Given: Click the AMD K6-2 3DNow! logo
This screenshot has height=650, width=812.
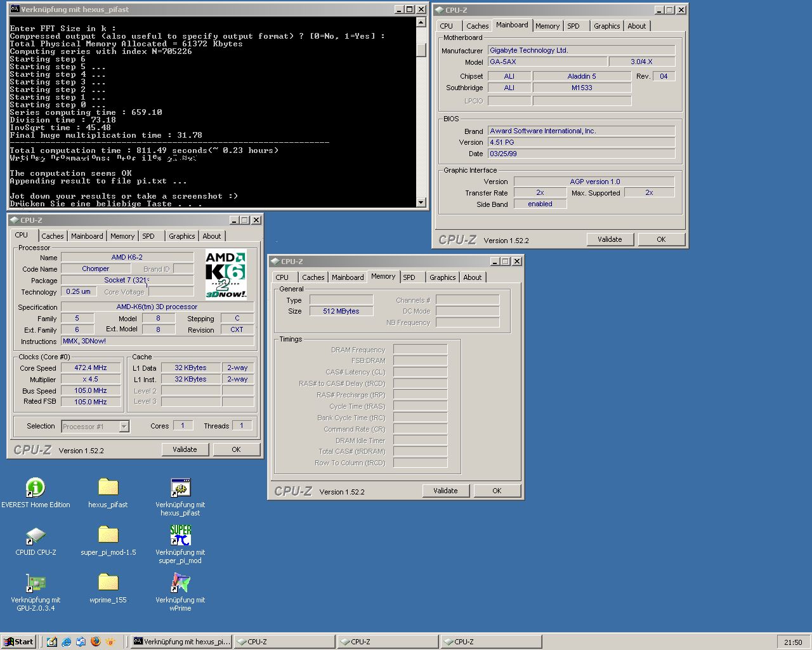Looking at the screenshot, I should point(226,275).
